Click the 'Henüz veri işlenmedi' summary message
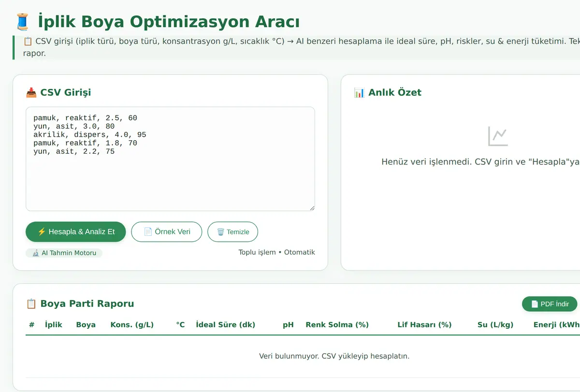Viewport: 580px width, 392px height. tap(480, 162)
